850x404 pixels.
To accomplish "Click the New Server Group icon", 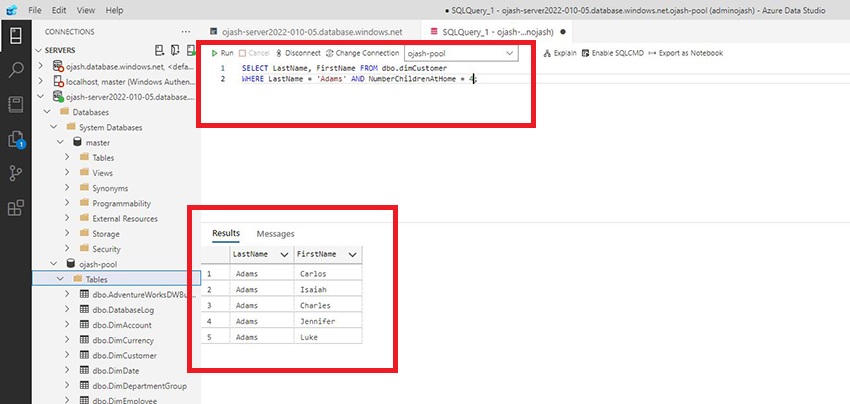I will click(175, 50).
